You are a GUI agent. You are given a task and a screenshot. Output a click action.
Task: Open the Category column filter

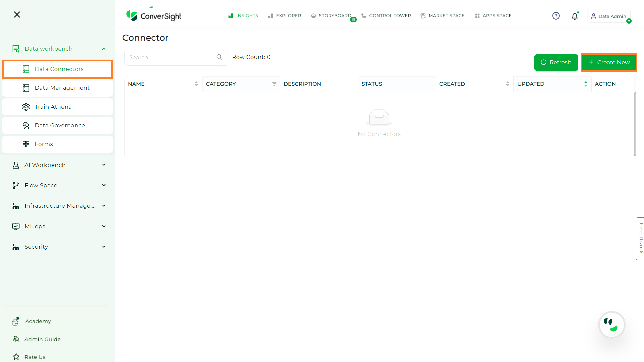274,84
